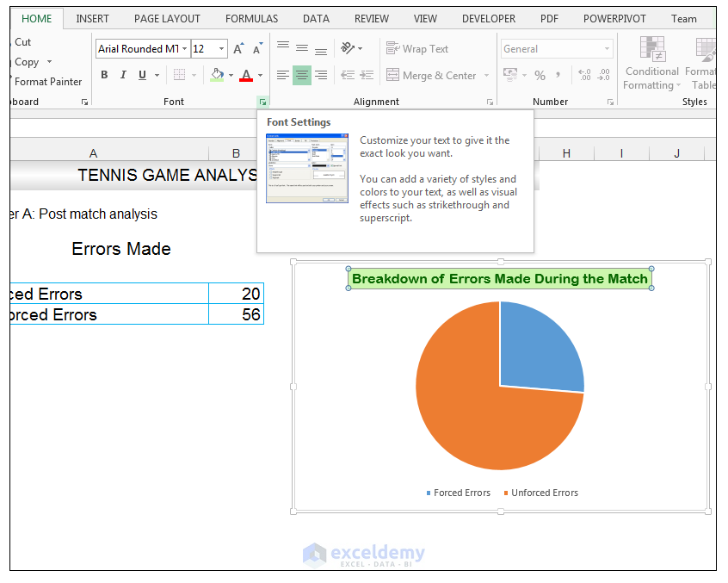
Task: Align text left
Action: [283, 75]
